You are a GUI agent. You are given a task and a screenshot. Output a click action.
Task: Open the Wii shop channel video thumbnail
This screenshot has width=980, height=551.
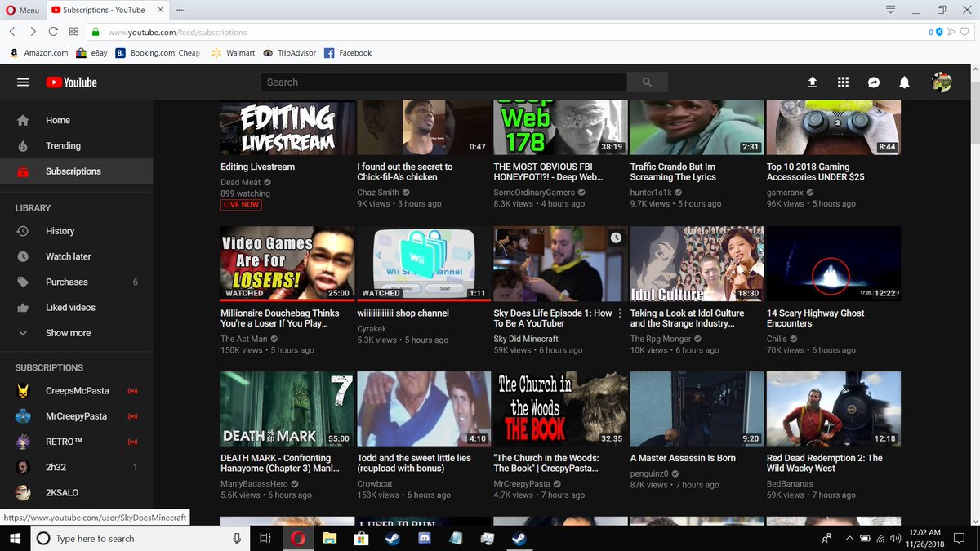(424, 264)
